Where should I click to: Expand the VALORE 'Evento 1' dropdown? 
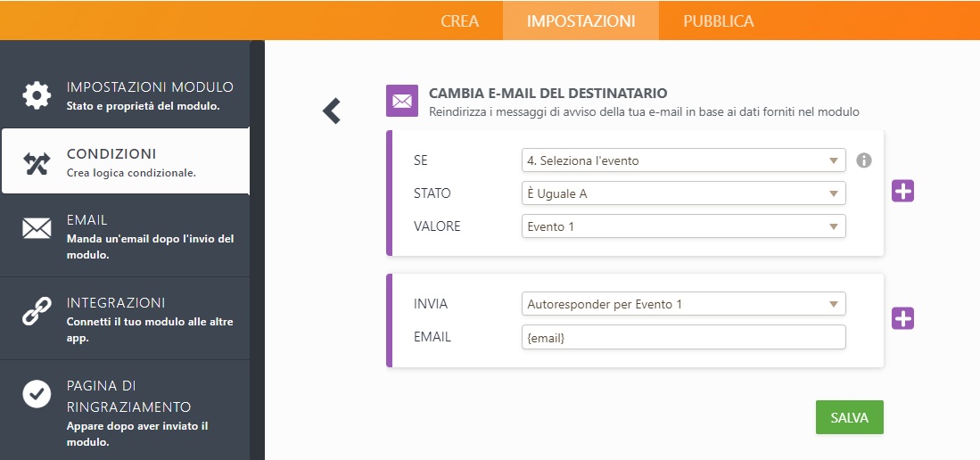(x=683, y=226)
